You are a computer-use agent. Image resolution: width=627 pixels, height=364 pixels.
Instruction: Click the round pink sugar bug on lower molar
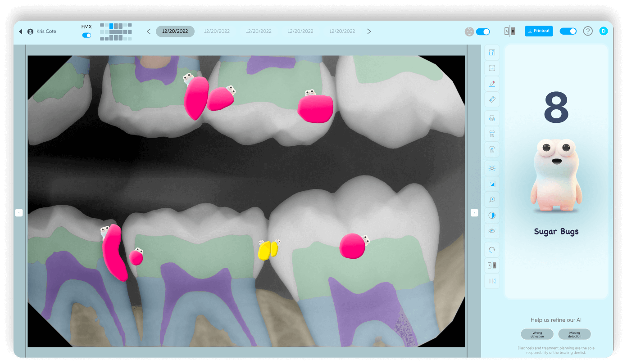tap(353, 246)
